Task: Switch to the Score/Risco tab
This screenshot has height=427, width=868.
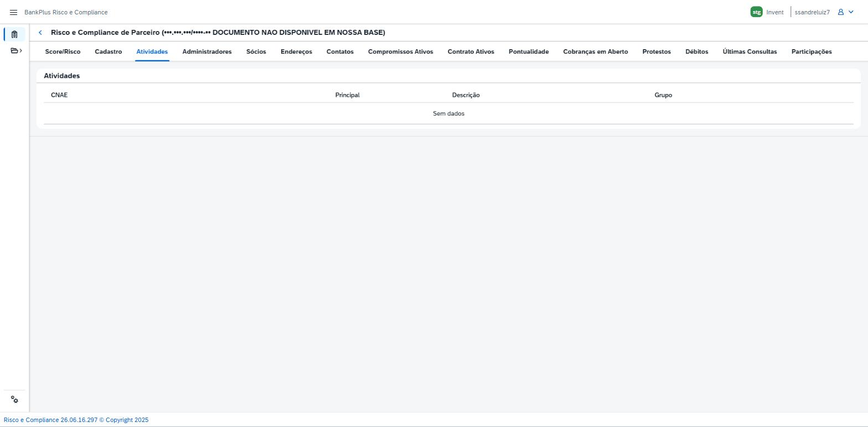Action: (63, 52)
